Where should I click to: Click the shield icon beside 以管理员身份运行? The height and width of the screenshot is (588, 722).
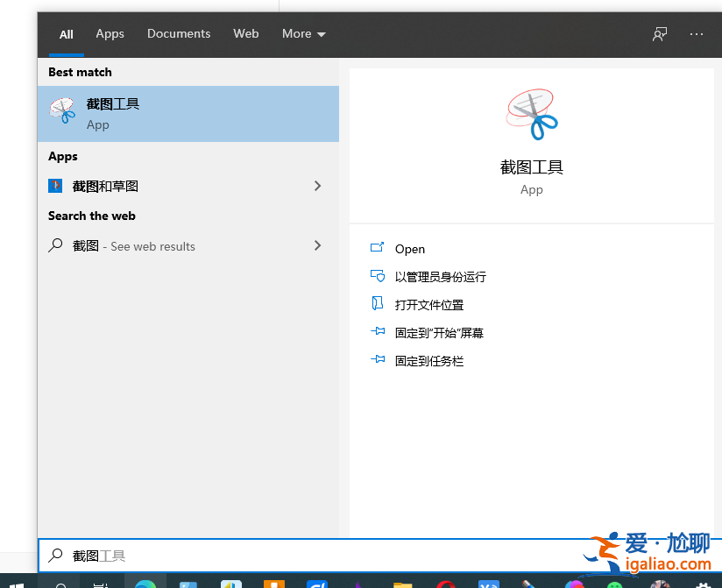[377, 276]
